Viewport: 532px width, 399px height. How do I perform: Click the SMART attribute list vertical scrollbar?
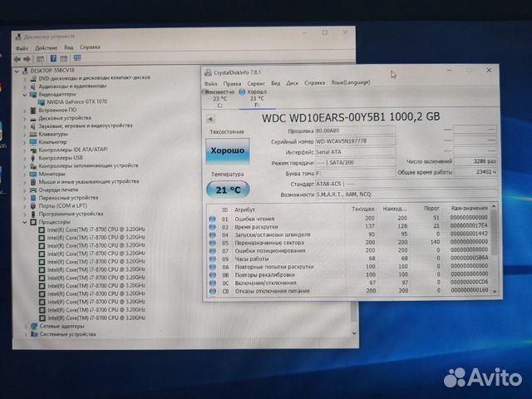coord(495,248)
